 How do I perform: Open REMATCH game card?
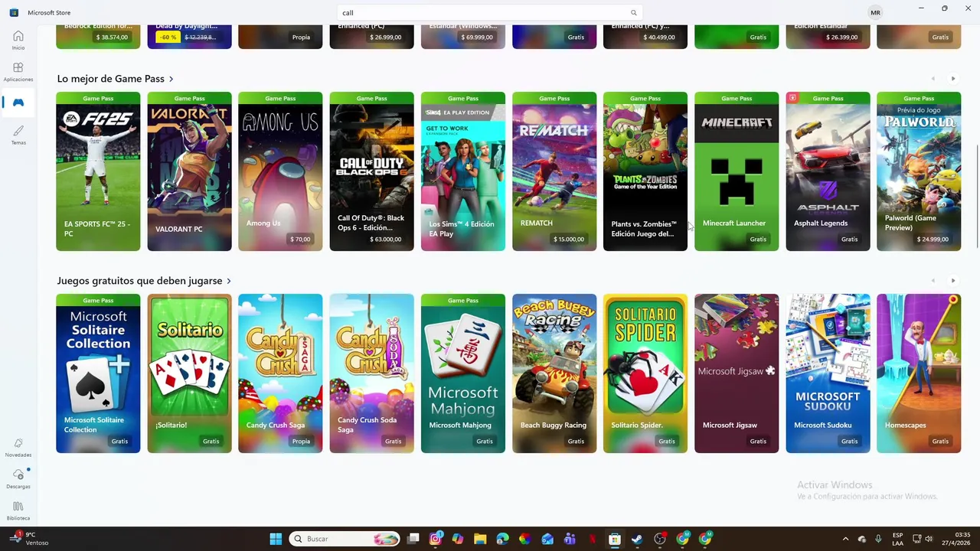coord(554,171)
